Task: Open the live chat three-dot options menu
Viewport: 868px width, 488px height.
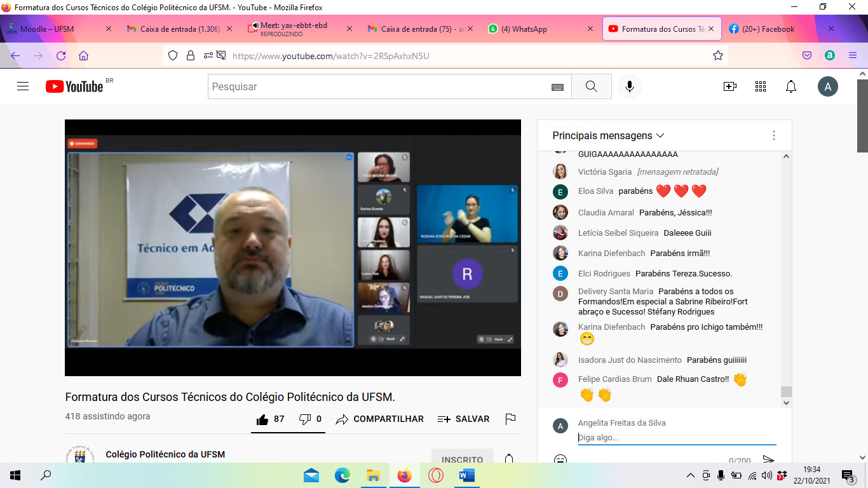Action: (773, 135)
